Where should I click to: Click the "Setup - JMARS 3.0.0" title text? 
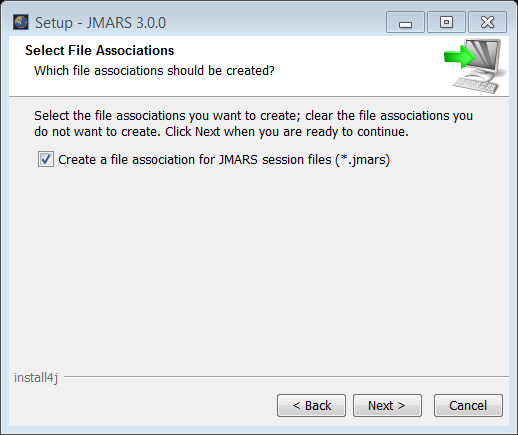[100, 23]
